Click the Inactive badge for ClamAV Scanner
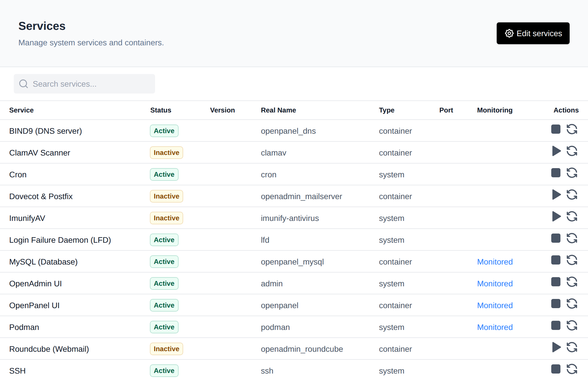 (167, 153)
